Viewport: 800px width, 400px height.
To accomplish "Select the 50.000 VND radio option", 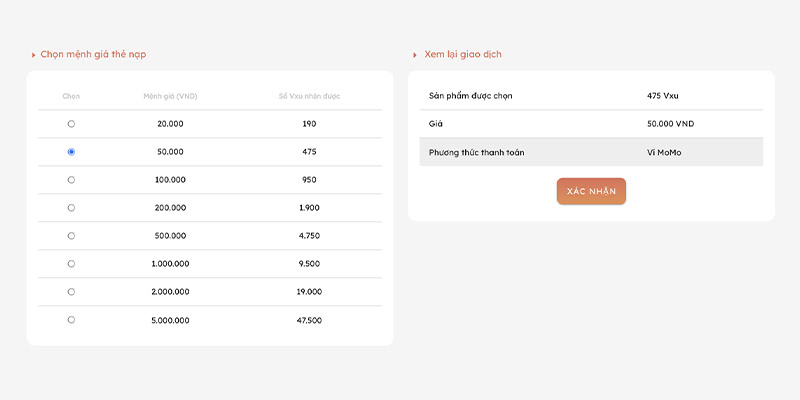I will [x=71, y=152].
